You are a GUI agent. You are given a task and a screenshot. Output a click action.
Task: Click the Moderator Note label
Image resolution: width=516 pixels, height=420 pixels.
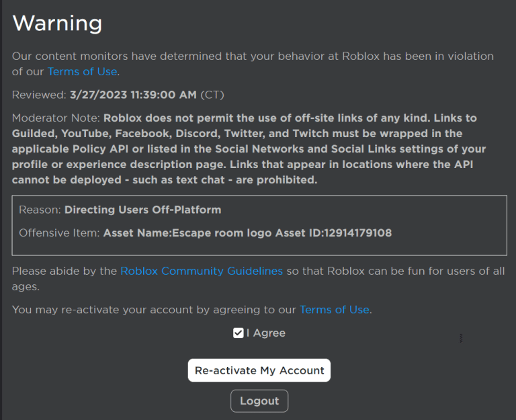(56, 118)
